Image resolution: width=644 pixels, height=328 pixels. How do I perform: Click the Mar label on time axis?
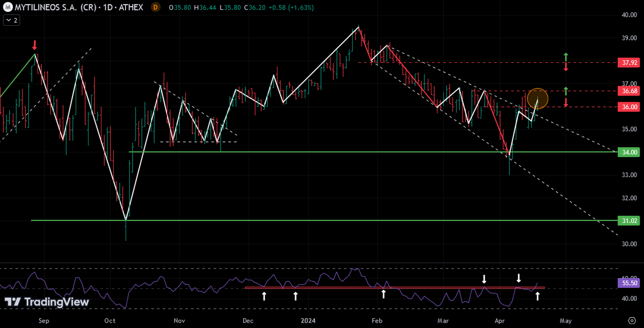443,320
